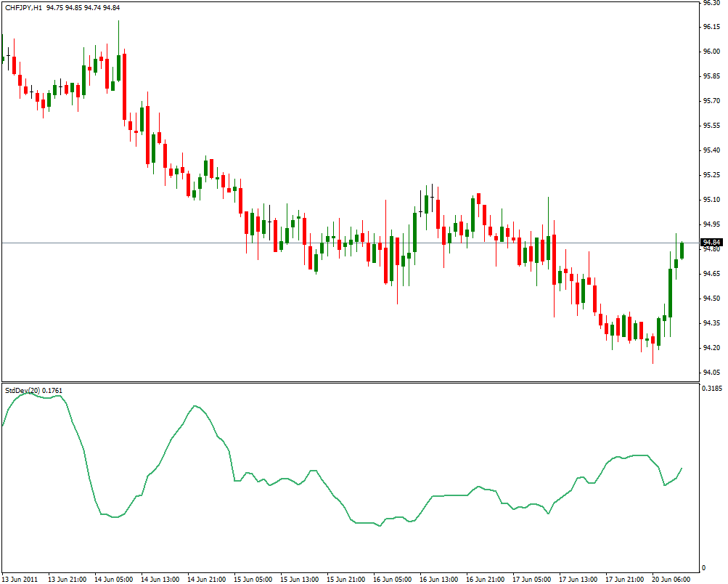Click the 13 Jun 2011 time label
The image size is (728, 584).
[x=20, y=580]
